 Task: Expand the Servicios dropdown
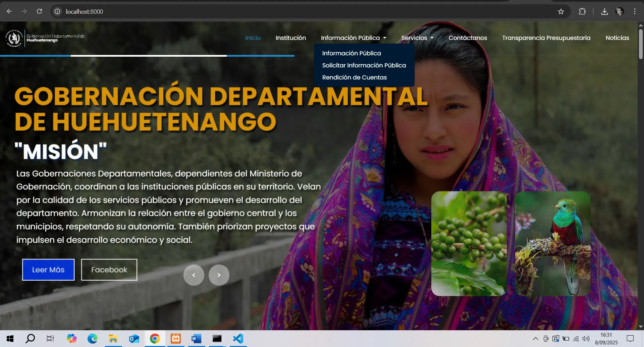(417, 38)
